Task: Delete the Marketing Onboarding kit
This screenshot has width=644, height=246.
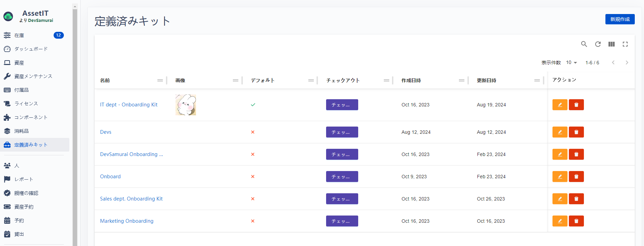Action: [x=576, y=221]
